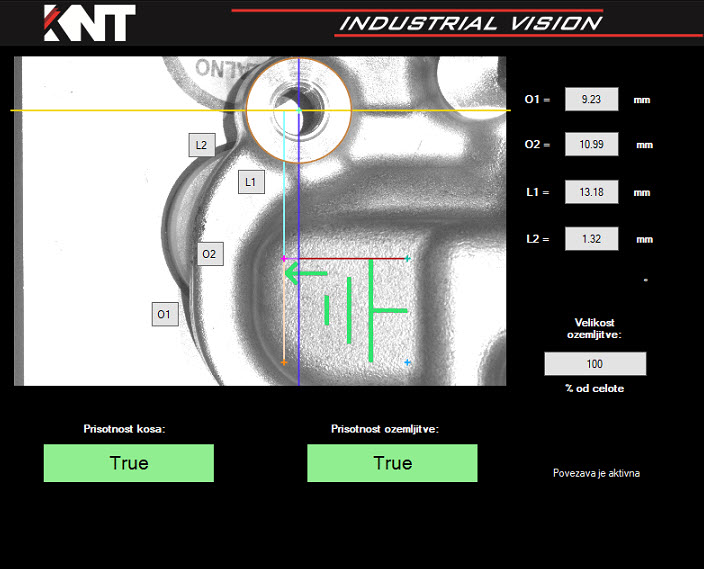Screen dimensions: 704x569
Task: Click the cyan marker at red line end
Action: 408,259
